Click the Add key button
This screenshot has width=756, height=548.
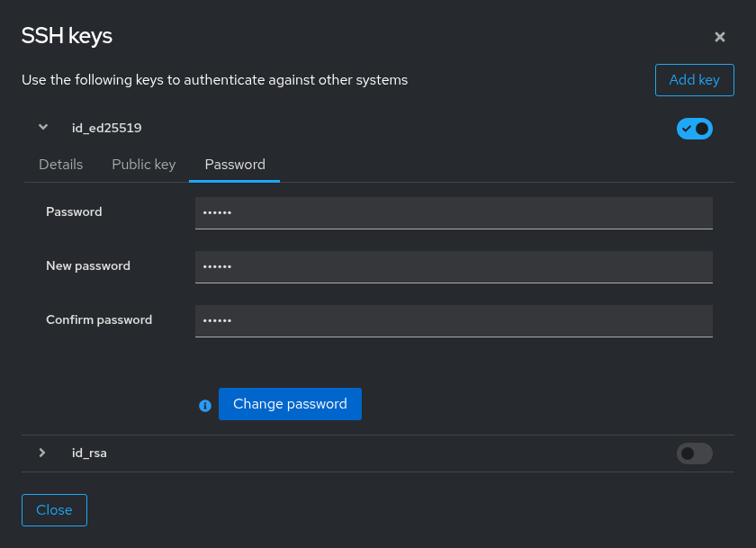[694, 80]
